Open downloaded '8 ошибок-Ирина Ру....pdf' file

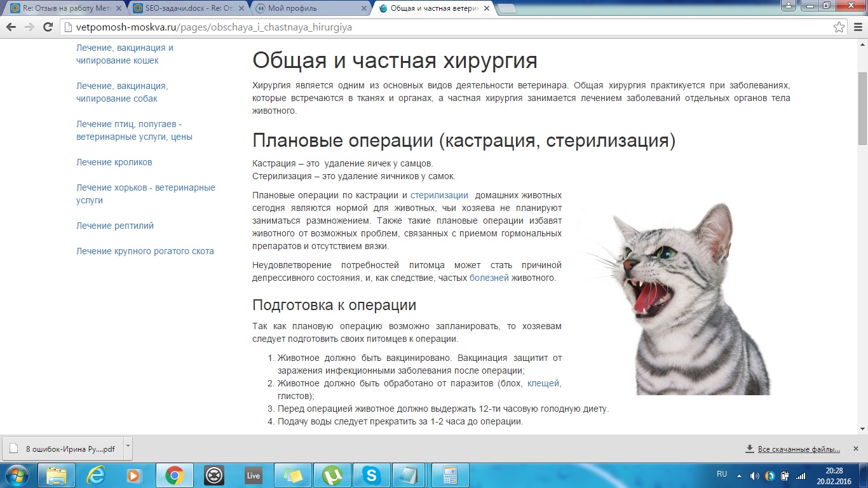coord(64,448)
